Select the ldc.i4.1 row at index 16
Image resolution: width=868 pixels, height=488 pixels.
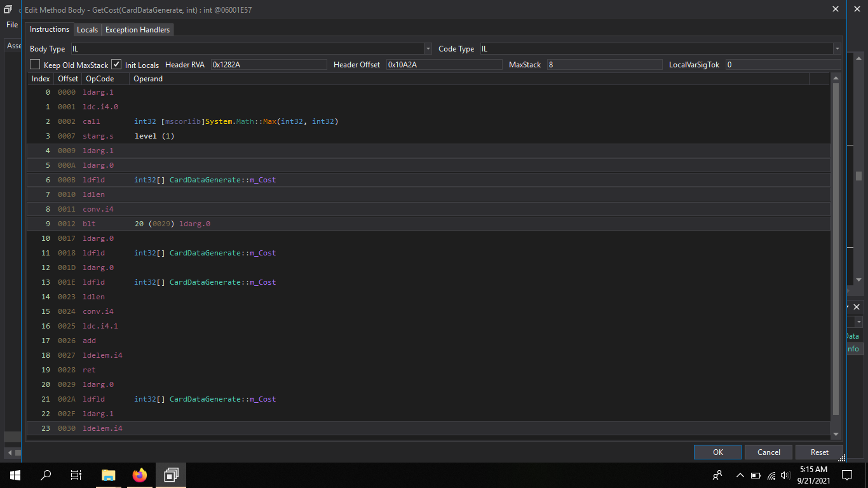[428, 326]
